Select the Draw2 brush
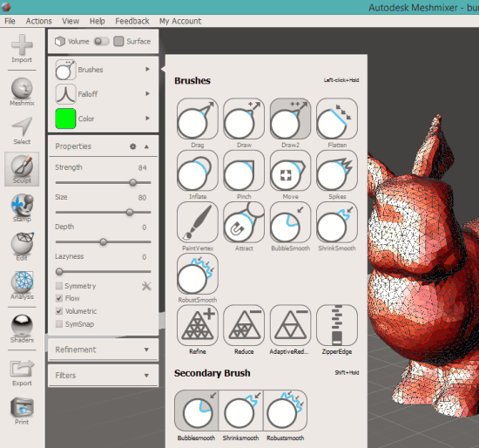 coord(290,119)
